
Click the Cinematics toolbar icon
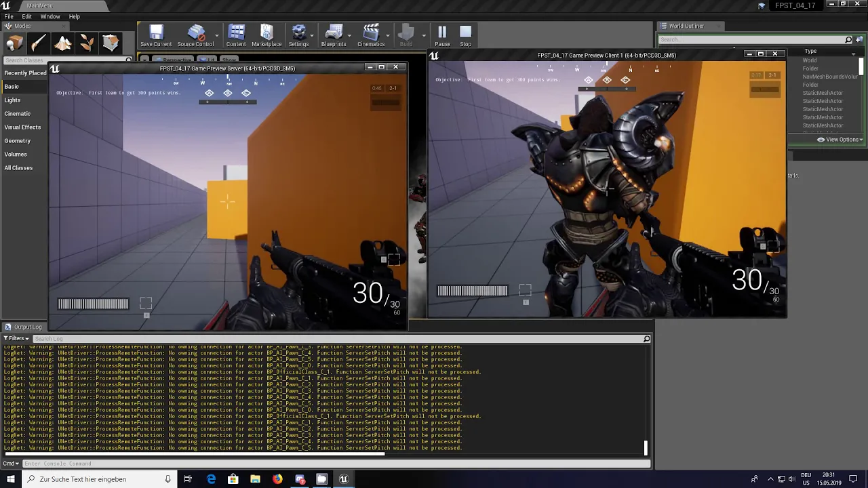pos(371,35)
